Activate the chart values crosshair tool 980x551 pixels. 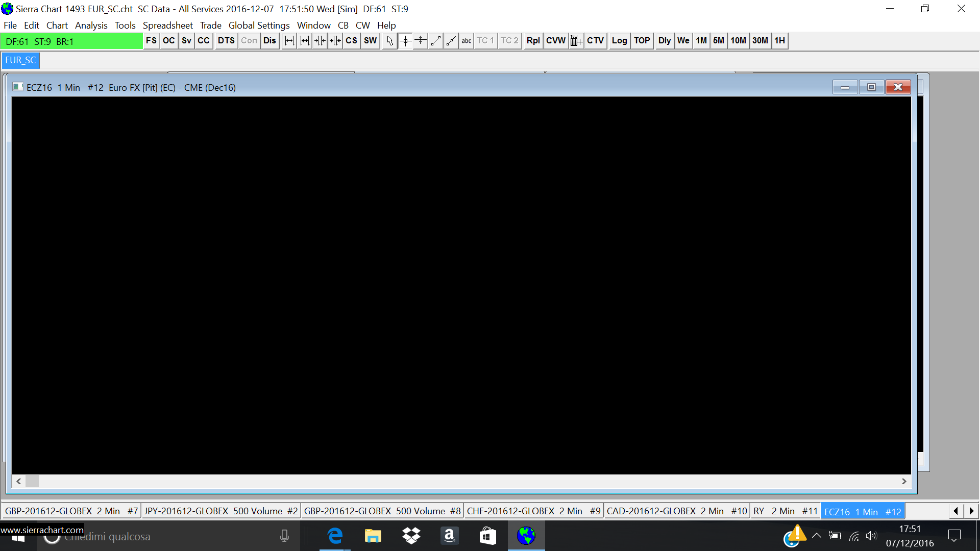405,41
